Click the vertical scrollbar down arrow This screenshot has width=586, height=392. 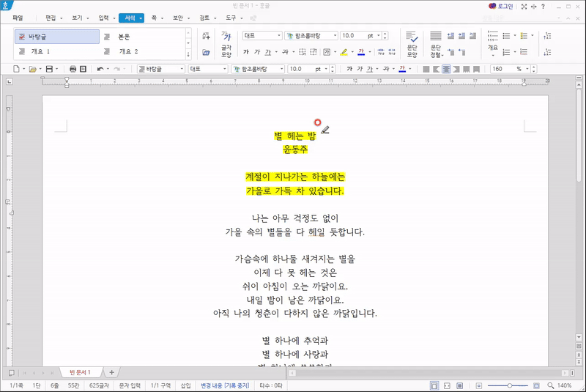tap(579, 337)
